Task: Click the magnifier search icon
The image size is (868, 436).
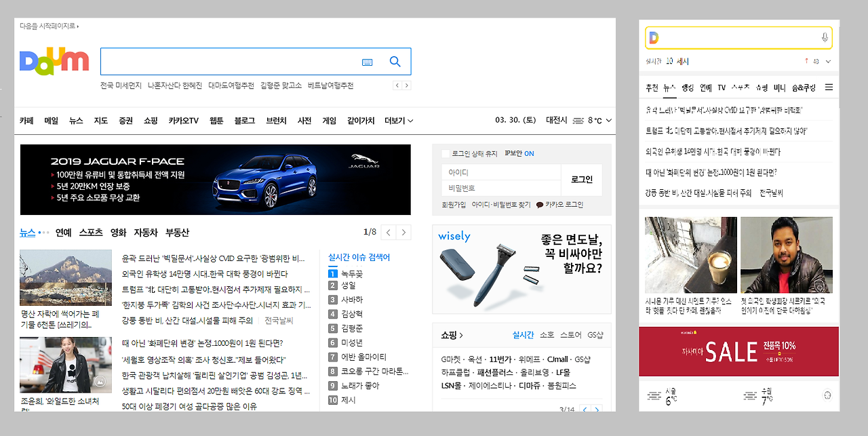Action: 395,62
